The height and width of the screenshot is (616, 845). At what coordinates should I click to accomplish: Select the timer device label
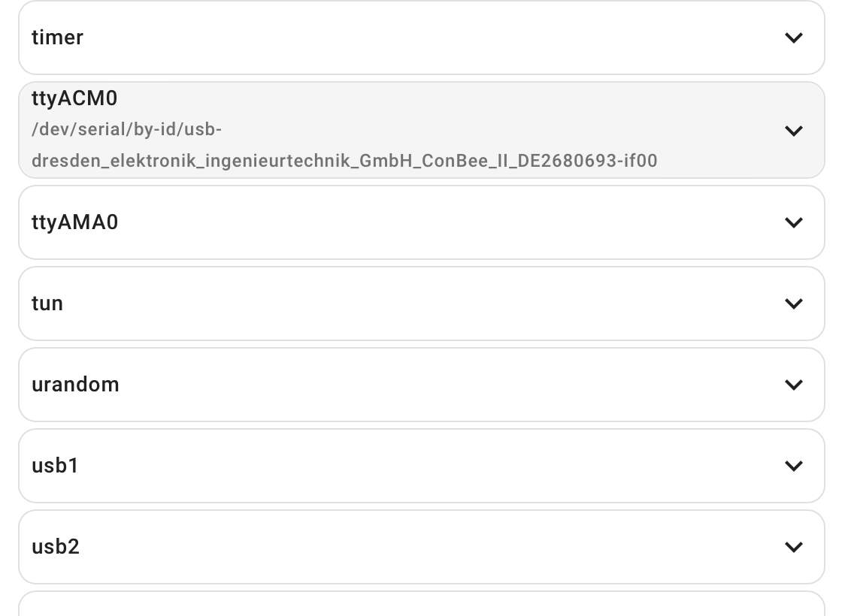click(x=57, y=38)
